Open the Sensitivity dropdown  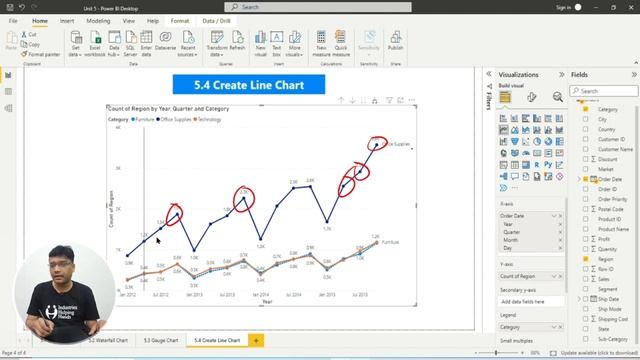[369, 44]
